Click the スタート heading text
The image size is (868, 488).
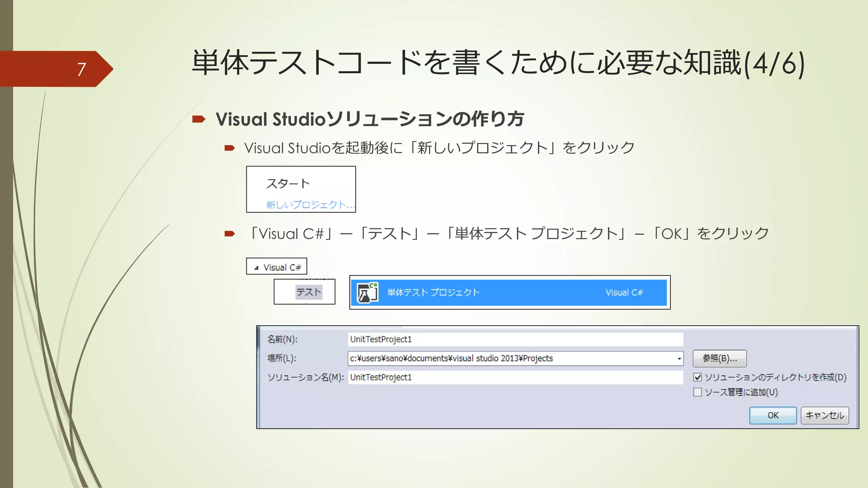click(288, 183)
